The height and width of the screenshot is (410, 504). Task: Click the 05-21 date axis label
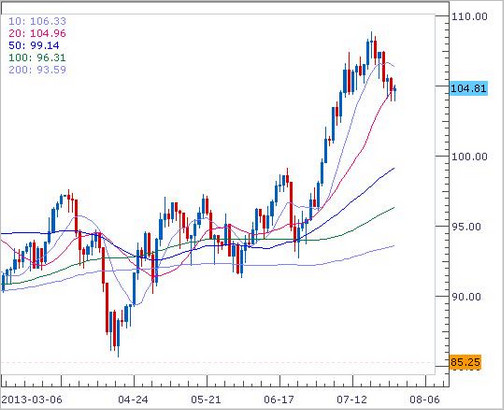click(206, 399)
